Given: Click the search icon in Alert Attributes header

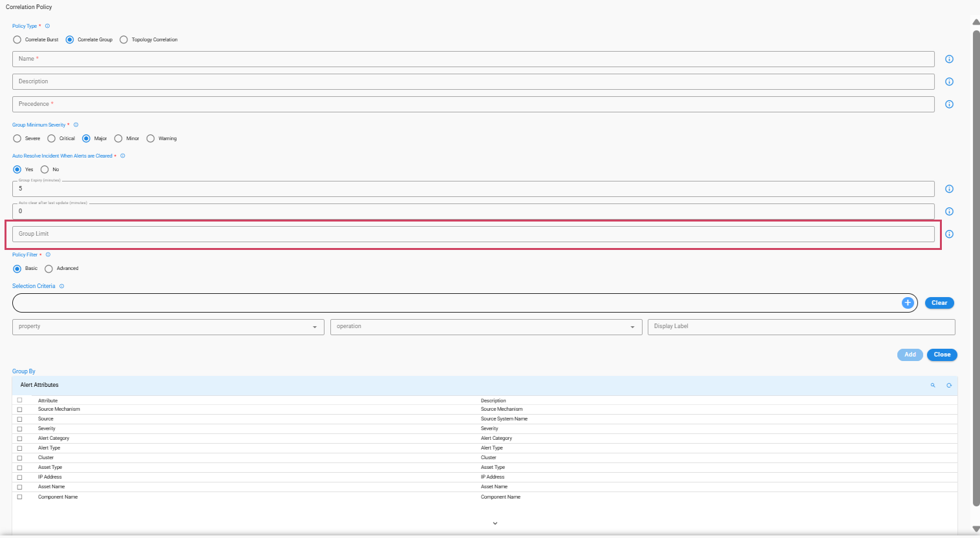Looking at the screenshot, I should [x=933, y=386].
